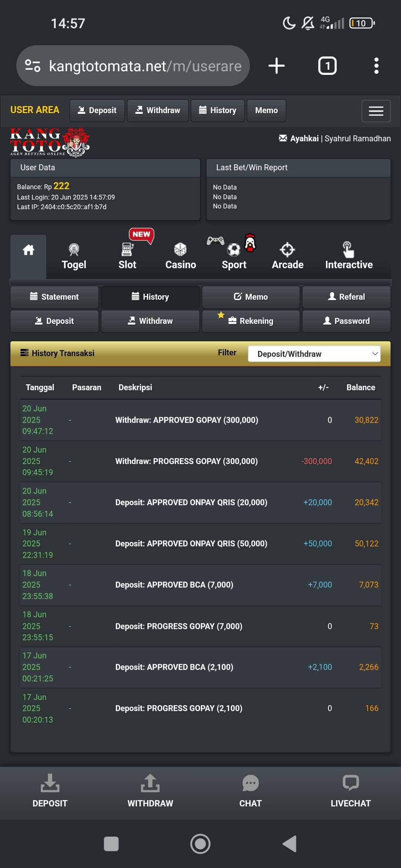Open the Statement section

pos(55,297)
